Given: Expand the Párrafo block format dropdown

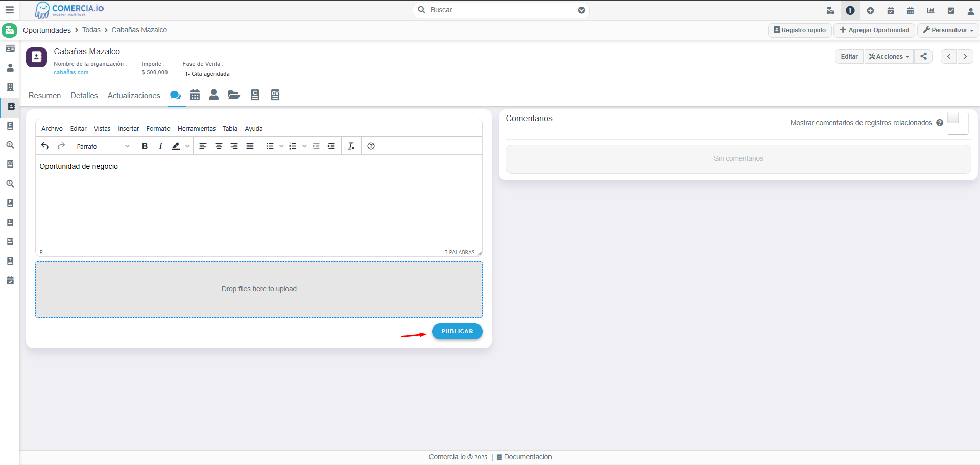Looking at the screenshot, I should tap(103, 146).
